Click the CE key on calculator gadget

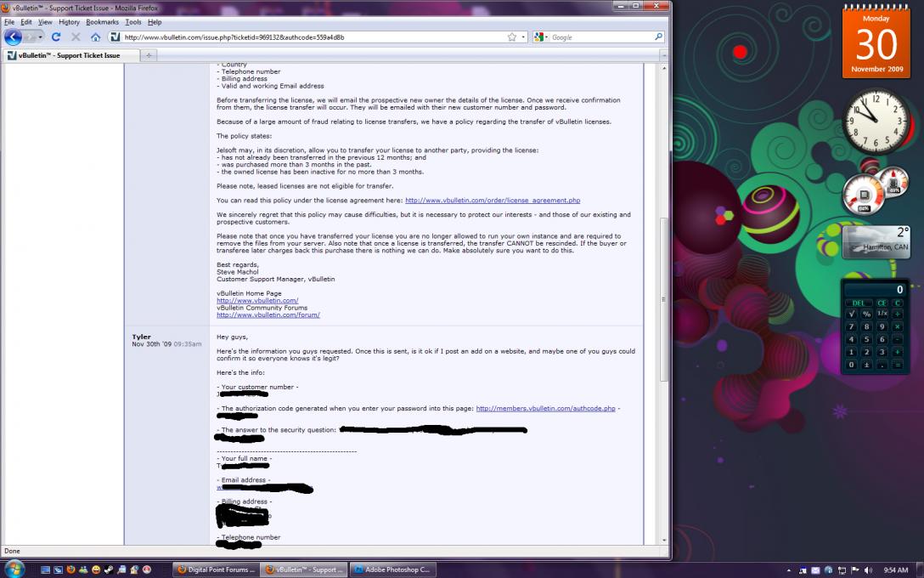coord(882,303)
